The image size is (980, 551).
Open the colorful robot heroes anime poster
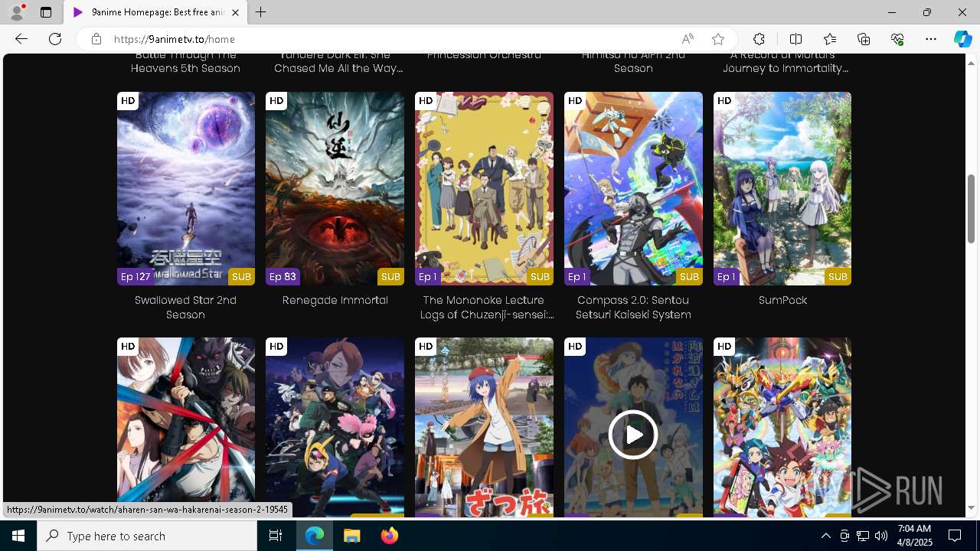click(x=782, y=427)
